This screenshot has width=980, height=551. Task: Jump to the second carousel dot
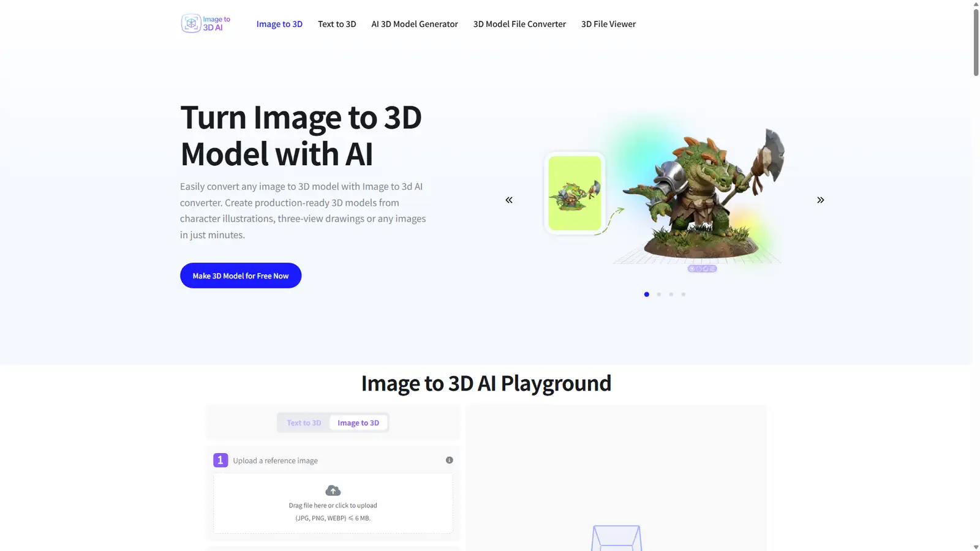659,294
